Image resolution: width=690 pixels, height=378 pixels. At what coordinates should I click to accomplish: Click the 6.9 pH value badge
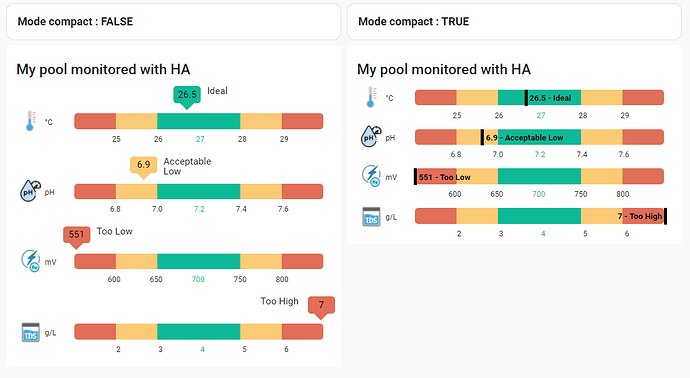tap(143, 167)
